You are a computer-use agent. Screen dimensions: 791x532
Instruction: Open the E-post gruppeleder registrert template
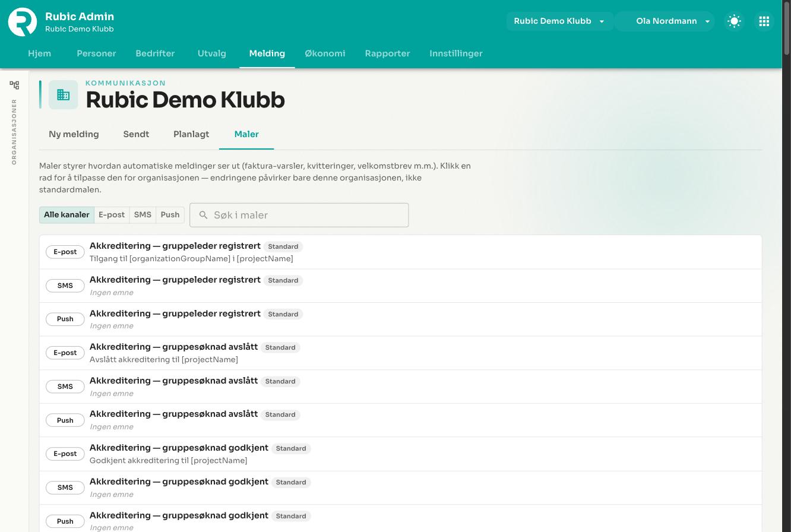[400, 252]
